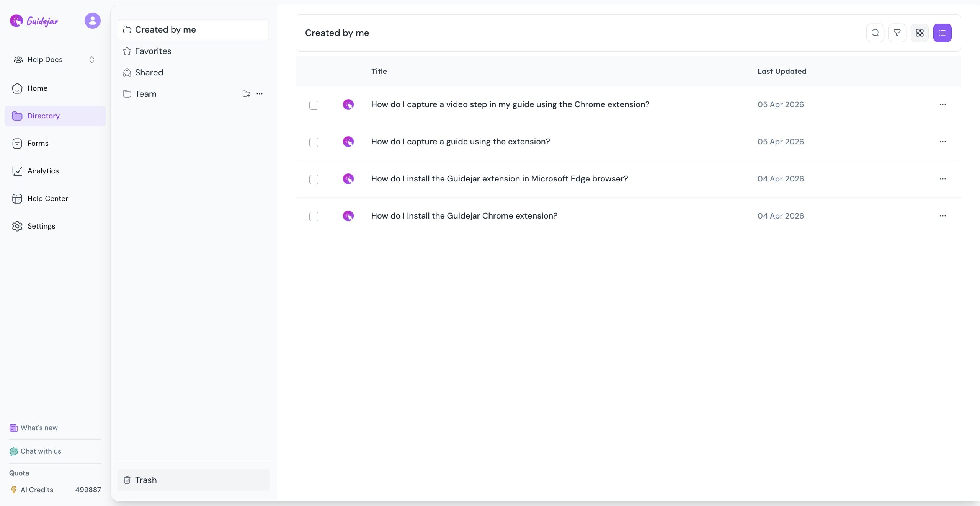Click the user avatar icon
The width and height of the screenshot is (980, 506).
pyautogui.click(x=92, y=21)
